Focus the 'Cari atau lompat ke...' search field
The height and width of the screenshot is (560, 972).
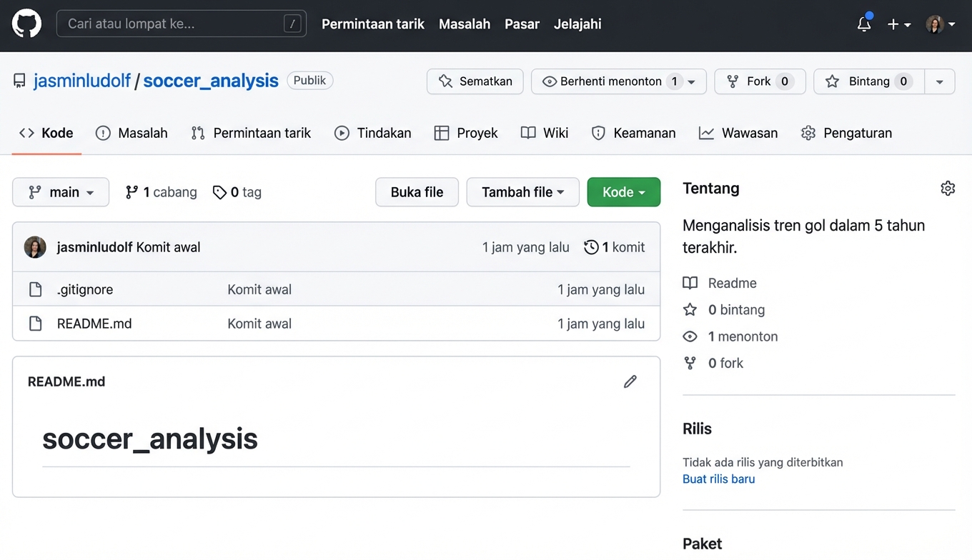[181, 24]
